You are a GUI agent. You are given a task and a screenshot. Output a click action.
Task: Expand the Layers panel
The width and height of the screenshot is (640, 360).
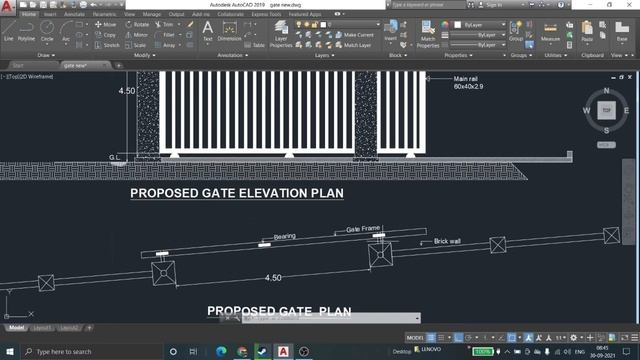click(x=324, y=55)
